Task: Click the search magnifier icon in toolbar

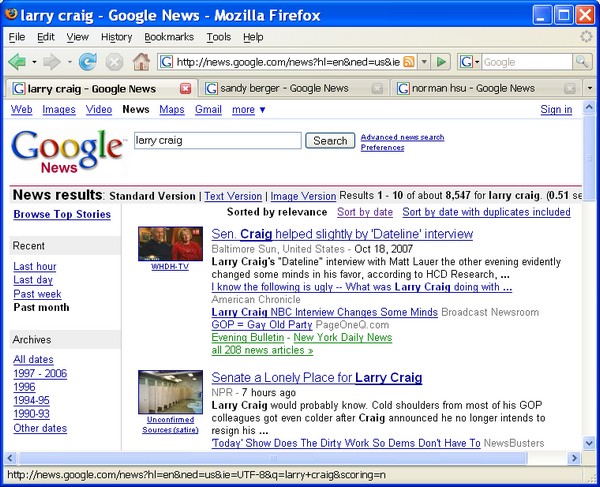Action: click(x=582, y=62)
